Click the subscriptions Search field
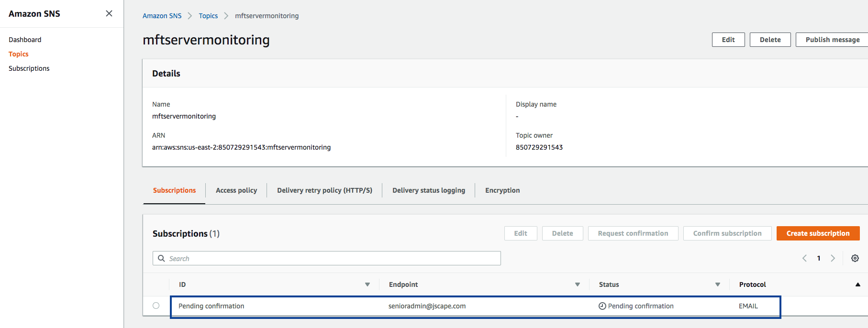Screen dimensions: 868x328 [x=330, y=258]
